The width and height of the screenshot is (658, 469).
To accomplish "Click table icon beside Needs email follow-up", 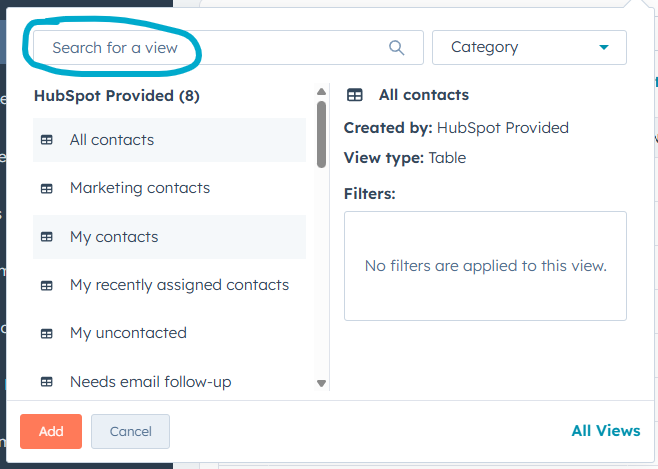I will pos(46,381).
